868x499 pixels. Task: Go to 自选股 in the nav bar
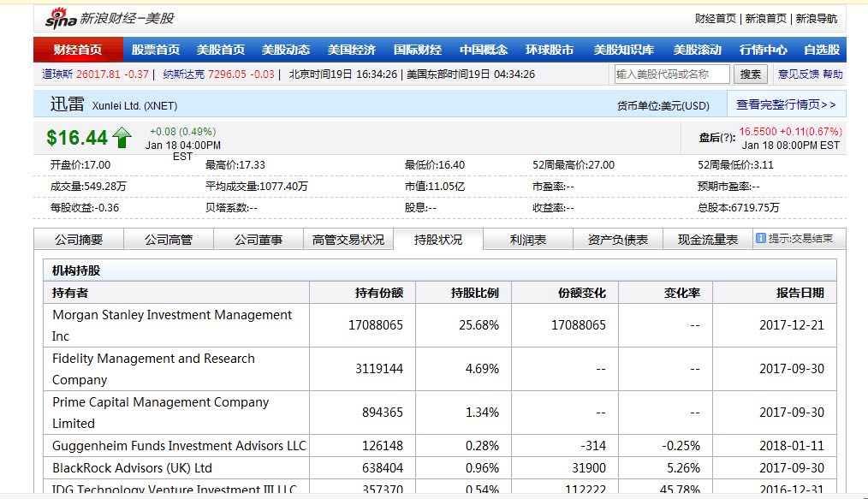point(822,50)
